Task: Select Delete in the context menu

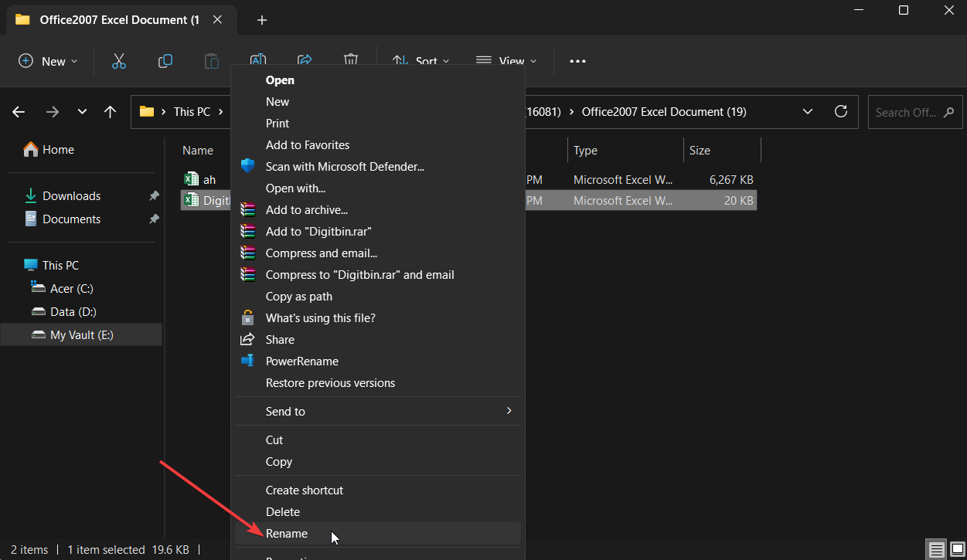Action: [378, 511]
